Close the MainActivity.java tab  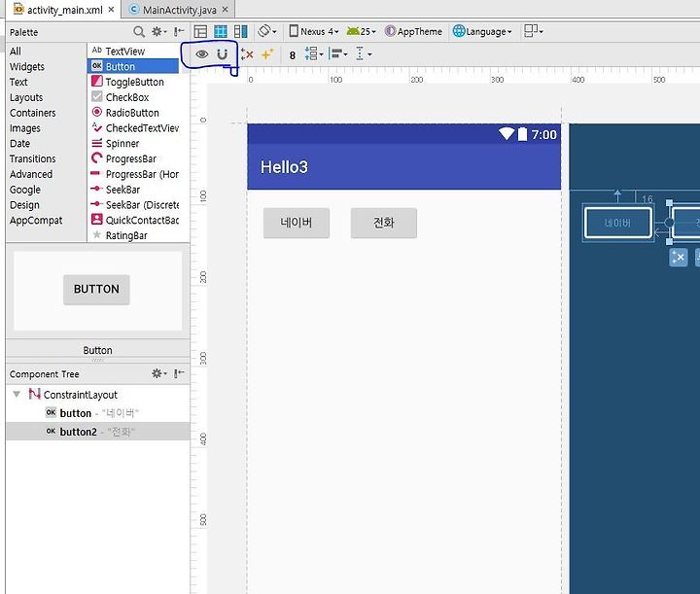click(226, 10)
